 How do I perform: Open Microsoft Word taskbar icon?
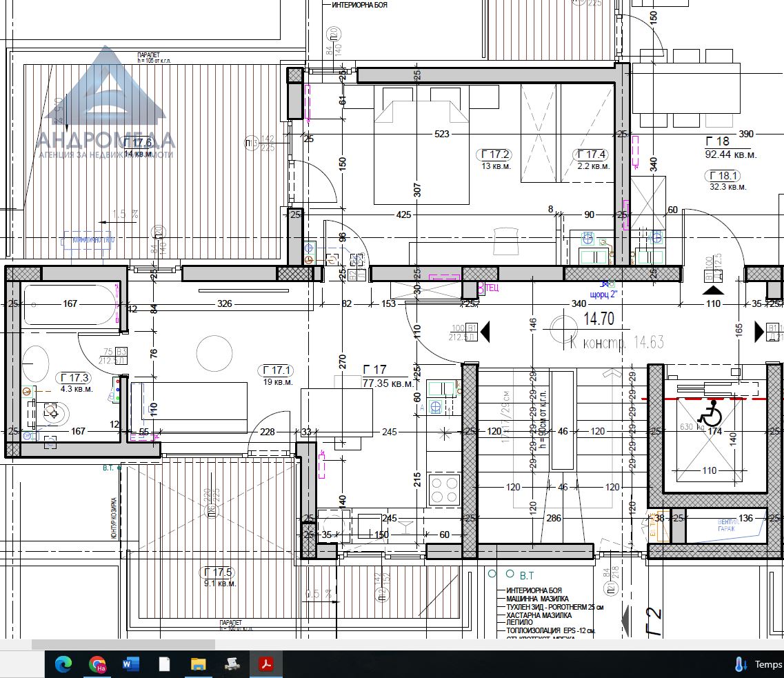tap(130, 664)
